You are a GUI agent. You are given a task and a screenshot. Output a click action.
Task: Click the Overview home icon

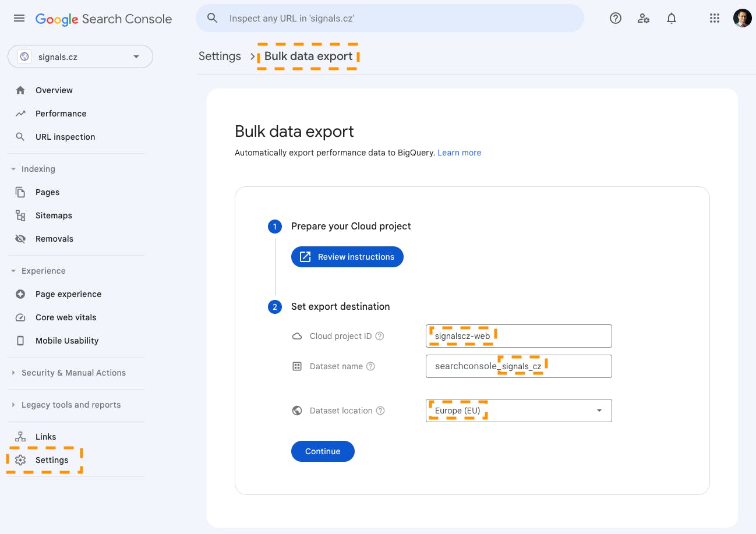click(x=20, y=90)
